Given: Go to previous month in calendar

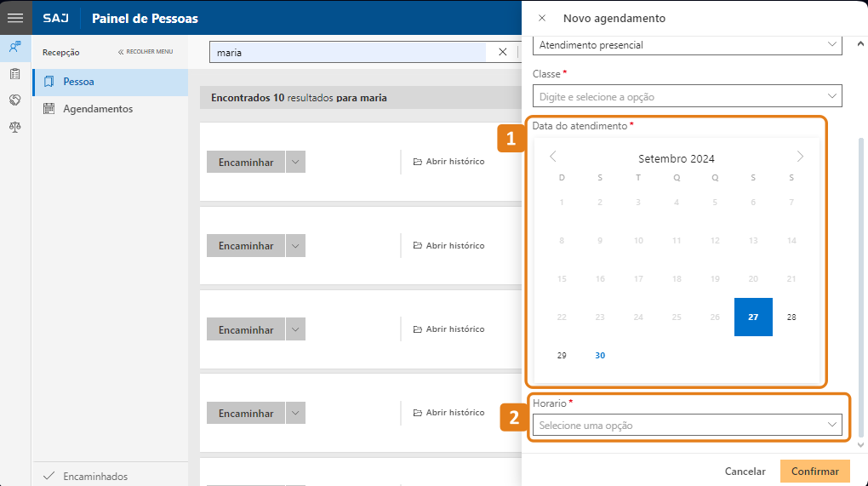Looking at the screenshot, I should pyautogui.click(x=553, y=157).
